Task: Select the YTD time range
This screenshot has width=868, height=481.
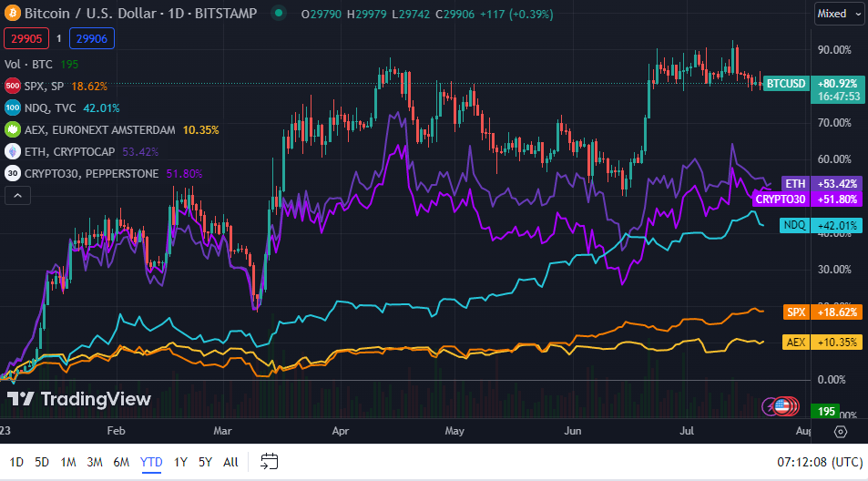Action: tap(151, 462)
